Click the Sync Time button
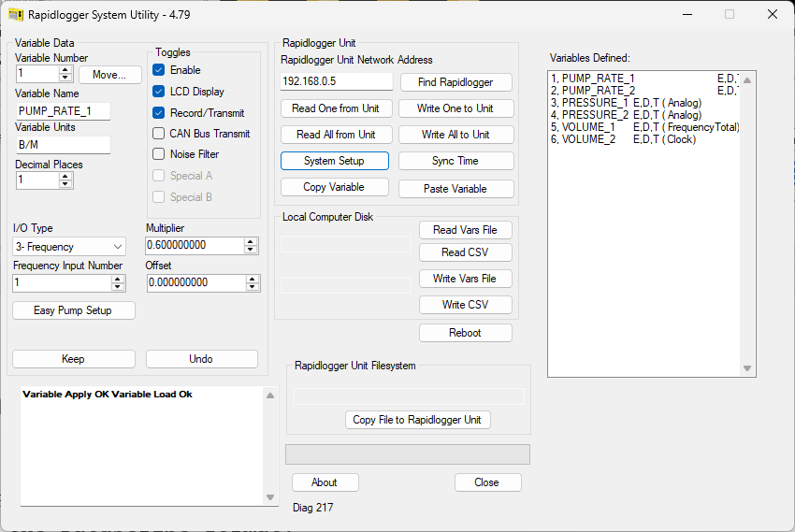This screenshot has width=795, height=532. pos(455,161)
